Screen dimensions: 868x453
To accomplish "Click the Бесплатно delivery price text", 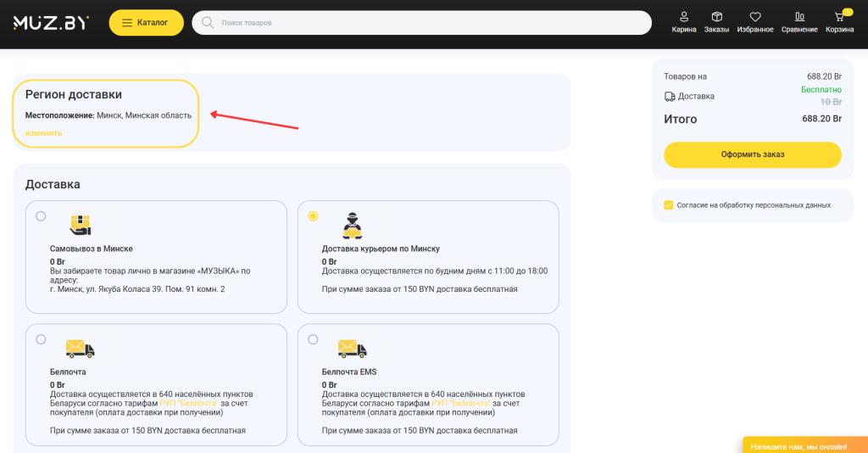I will click(821, 90).
